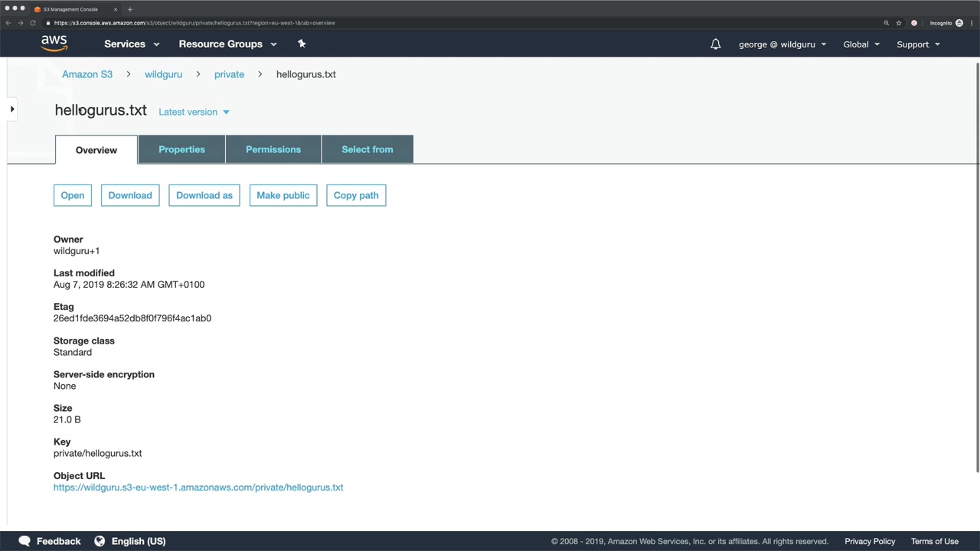
Task: Switch to the Permissions tab
Action: [273, 149]
